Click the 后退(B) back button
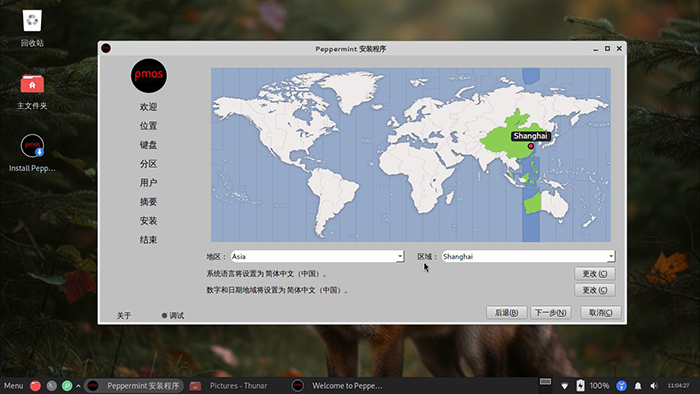Viewport: 700px width, 394px height. coord(506,312)
